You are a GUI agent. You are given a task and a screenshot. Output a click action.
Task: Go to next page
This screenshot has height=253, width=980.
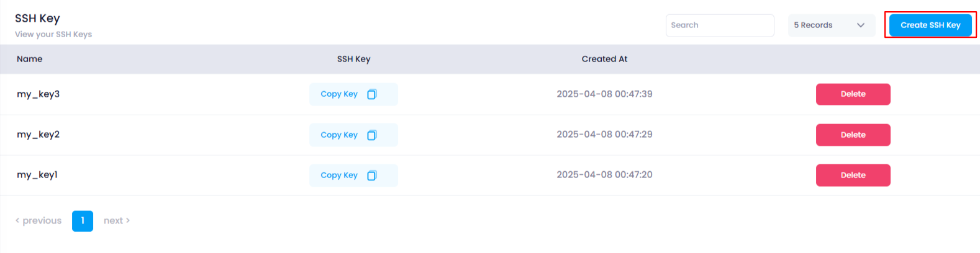coord(117,221)
